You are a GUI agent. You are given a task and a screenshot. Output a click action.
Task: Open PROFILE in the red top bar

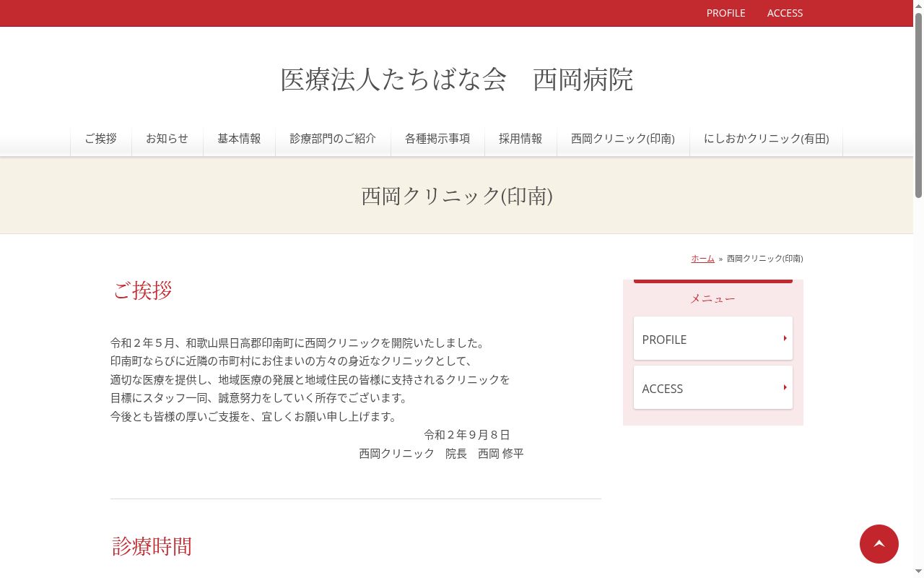click(x=725, y=13)
